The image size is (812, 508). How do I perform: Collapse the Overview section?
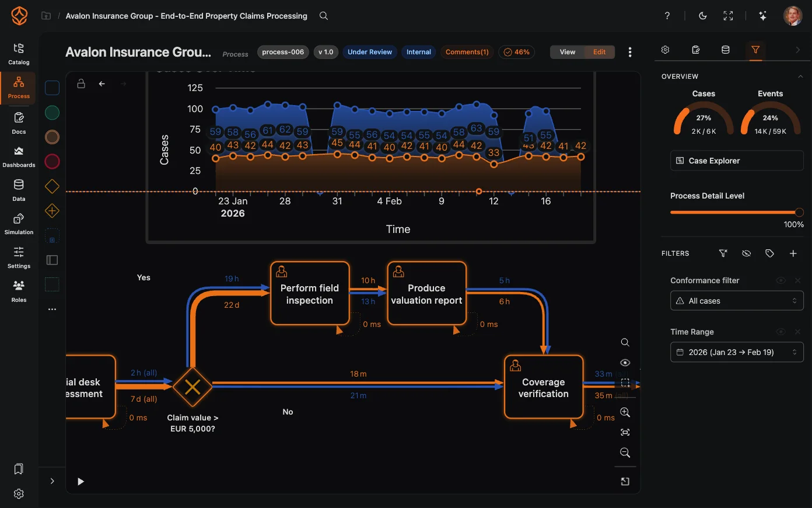[799, 76]
